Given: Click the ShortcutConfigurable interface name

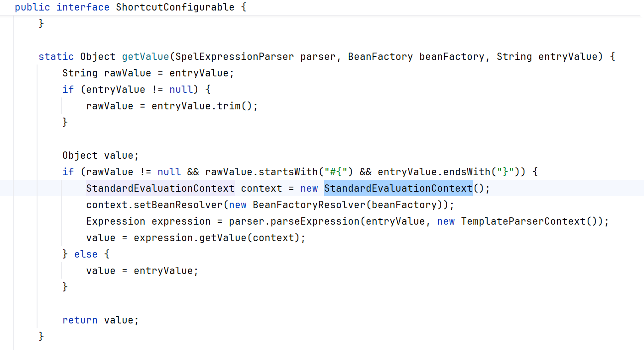Looking at the screenshot, I should [175, 7].
